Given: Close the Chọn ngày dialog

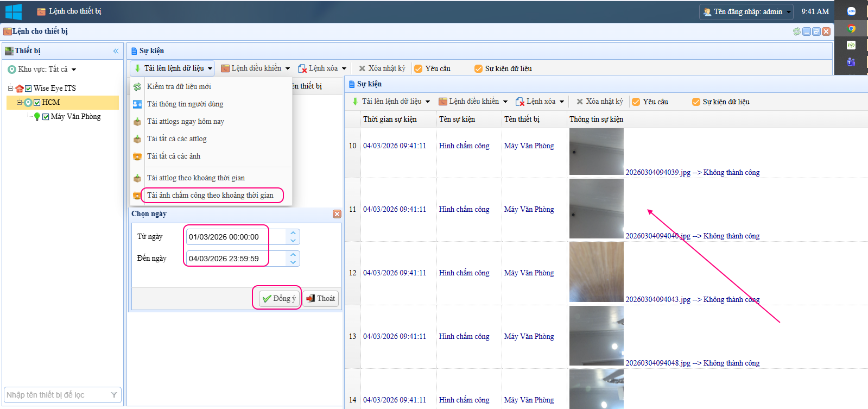Looking at the screenshot, I should tap(337, 214).
